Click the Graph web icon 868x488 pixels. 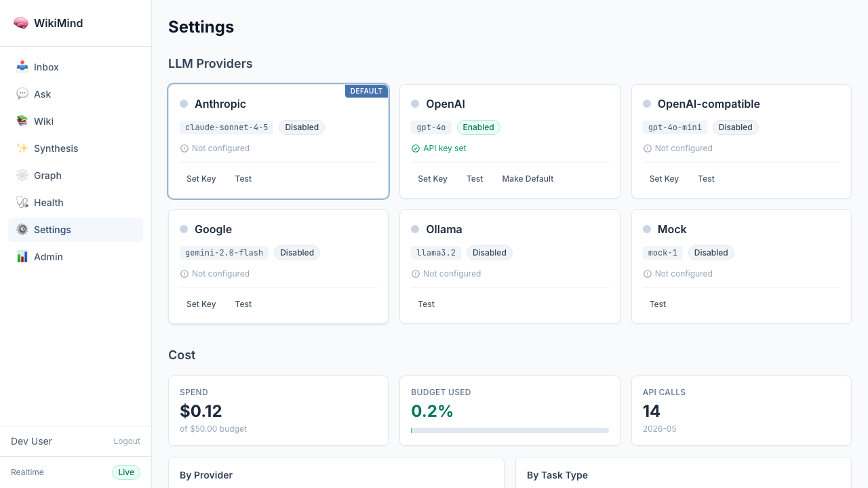click(x=22, y=176)
